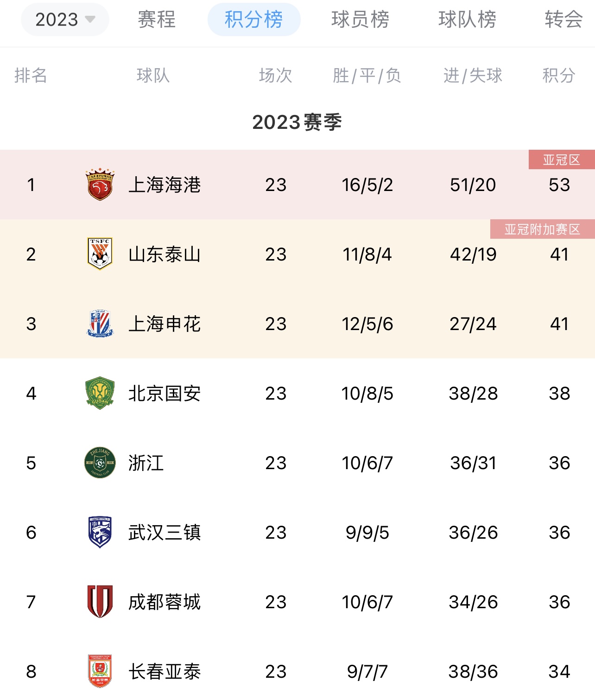Open the 2023 season dropdown
This screenshot has height=700, width=595.
(x=65, y=19)
